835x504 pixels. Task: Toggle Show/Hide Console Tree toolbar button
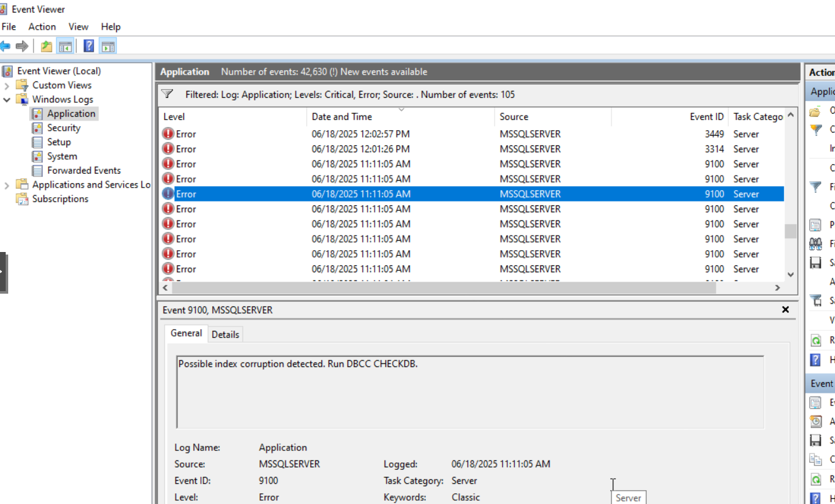point(64,46)
